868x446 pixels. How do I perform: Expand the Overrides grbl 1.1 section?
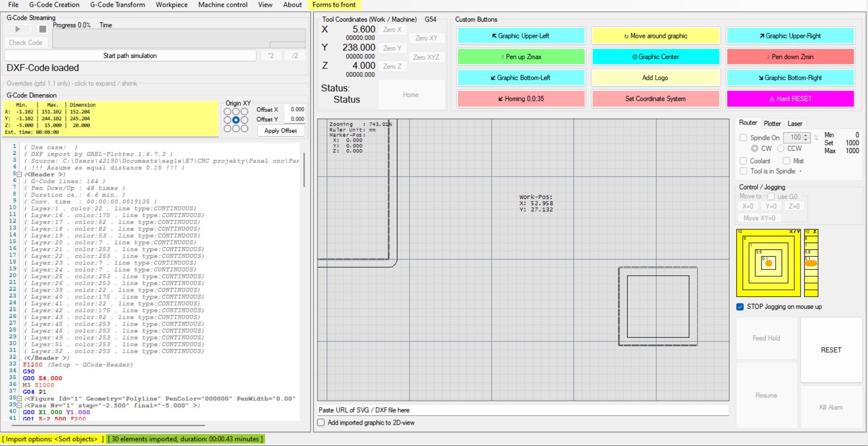pyautogui.click(x=72, y=83)
